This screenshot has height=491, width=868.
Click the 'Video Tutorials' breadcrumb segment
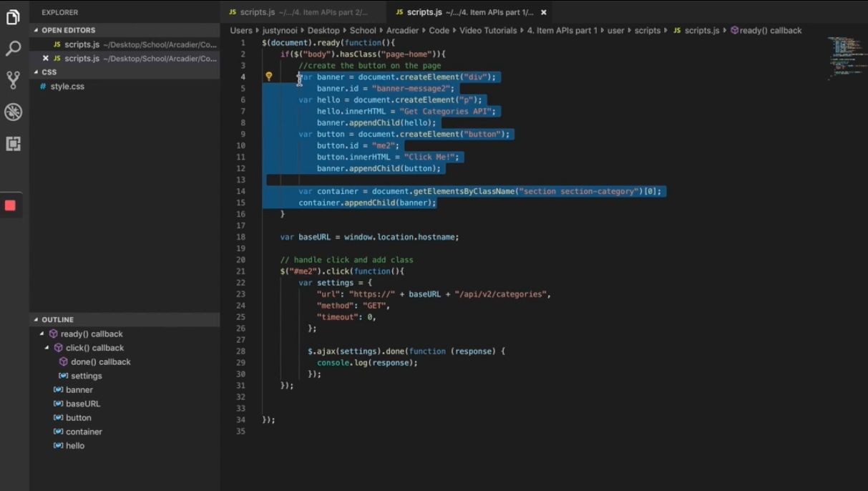click(x=489, y=31)
